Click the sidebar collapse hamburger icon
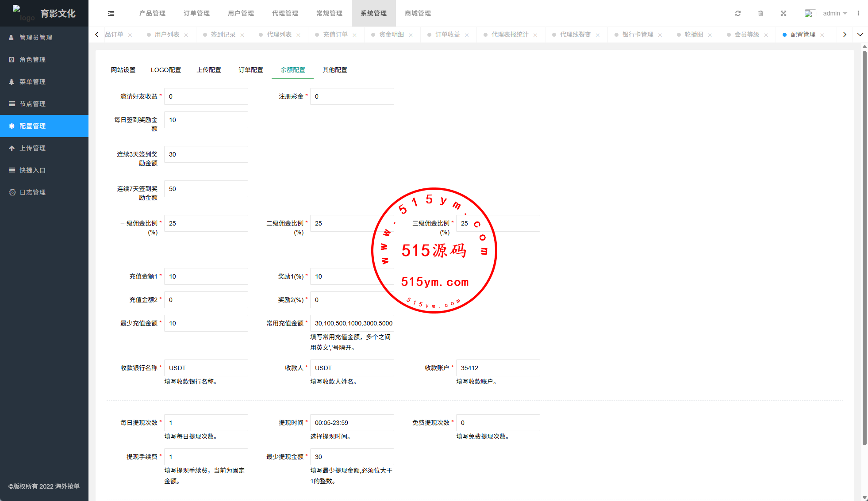 (111, 13)
